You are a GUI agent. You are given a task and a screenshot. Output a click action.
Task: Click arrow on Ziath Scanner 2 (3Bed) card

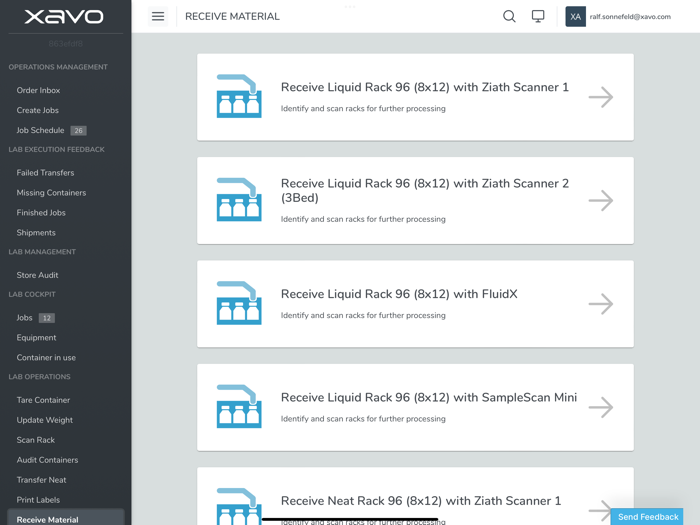pos(601,200)
